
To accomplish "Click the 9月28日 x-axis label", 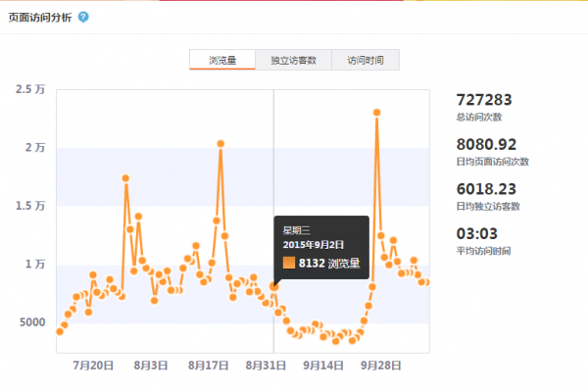I will click(x=381, y=366).
